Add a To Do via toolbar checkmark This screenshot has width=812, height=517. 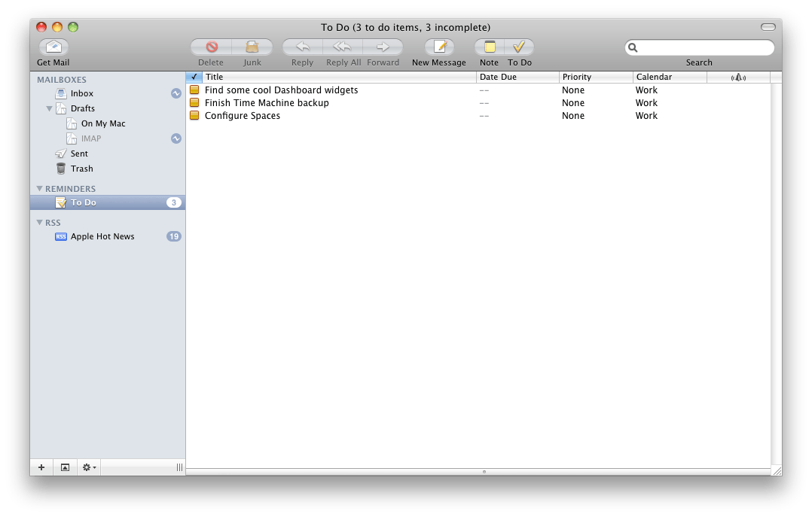(520, 47)
